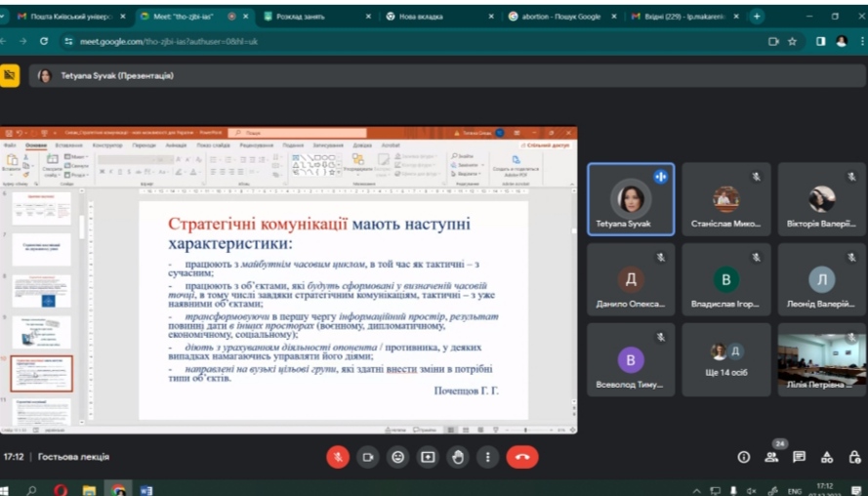Open the chat panel icon
868x496 pixels.
coord(800,456)
